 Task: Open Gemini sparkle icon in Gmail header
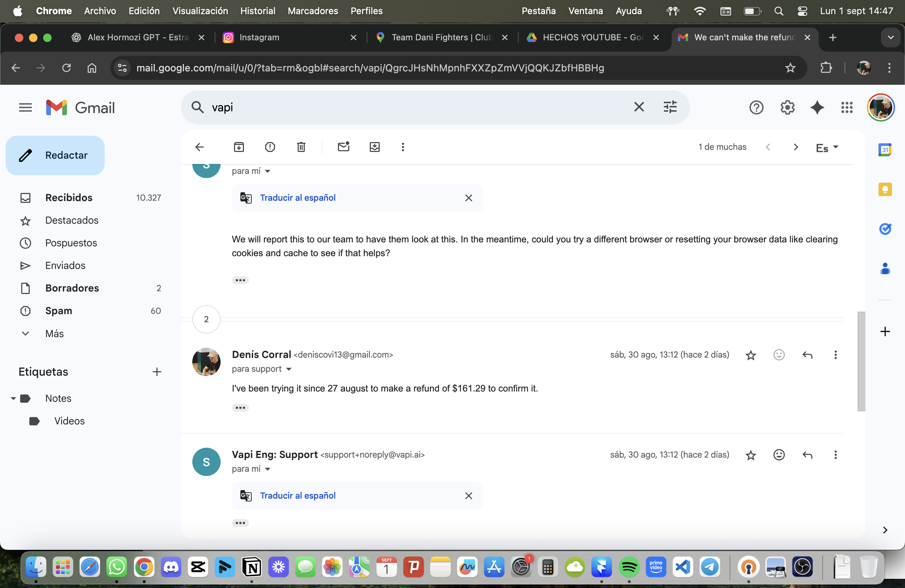pos(817,107)
